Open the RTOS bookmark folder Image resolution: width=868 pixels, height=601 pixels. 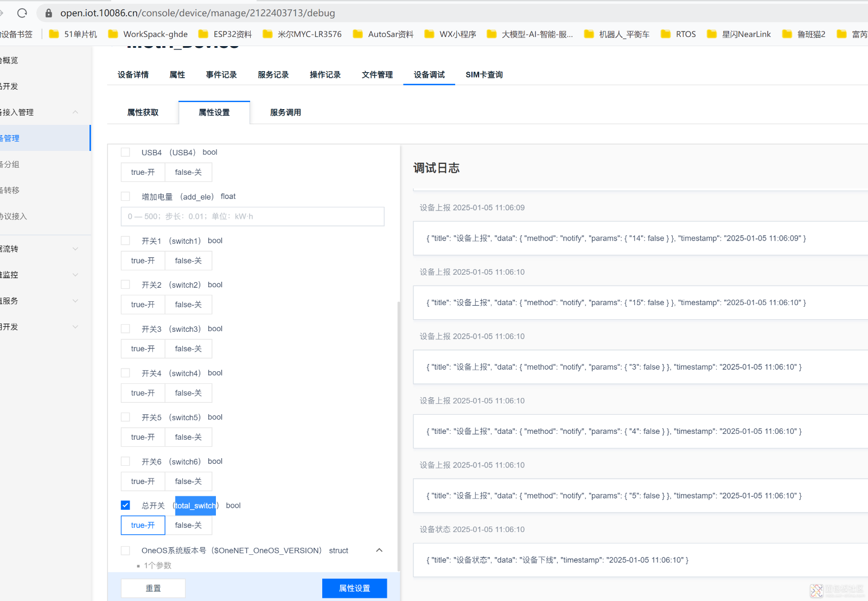pos(678,34)
